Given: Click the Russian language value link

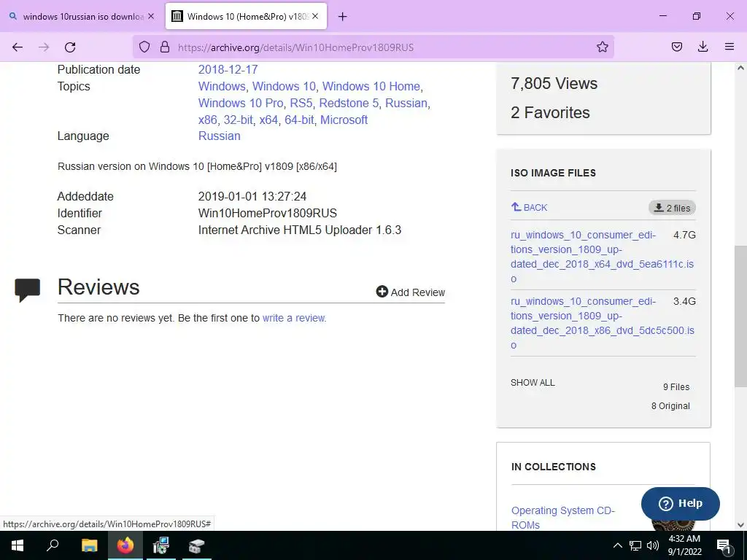Looking at the screenshot, I should tap(219, 136).
